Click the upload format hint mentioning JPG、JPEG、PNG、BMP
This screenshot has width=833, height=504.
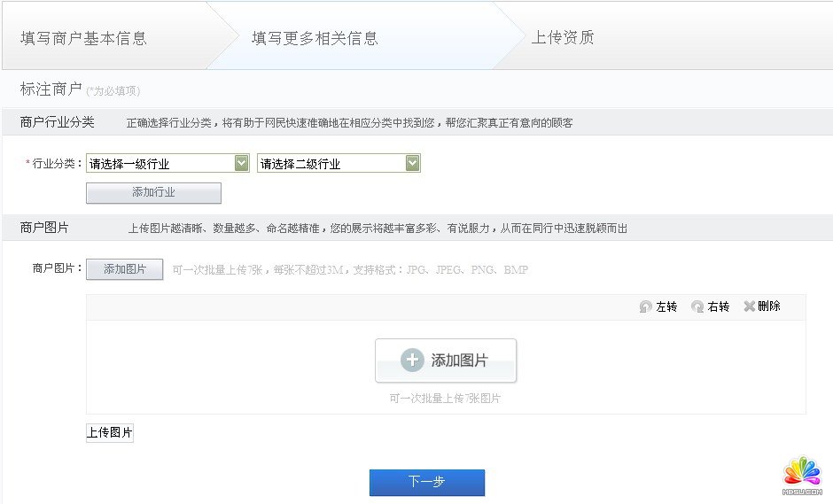click(x=350, y=270)
